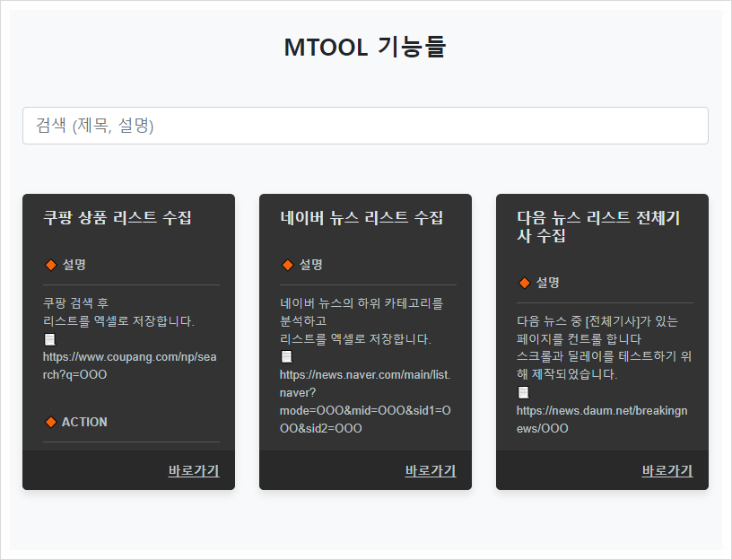Click the MTOOL 기능들 page heading
The width and height of the screenshot is (732, 560).
365,47
